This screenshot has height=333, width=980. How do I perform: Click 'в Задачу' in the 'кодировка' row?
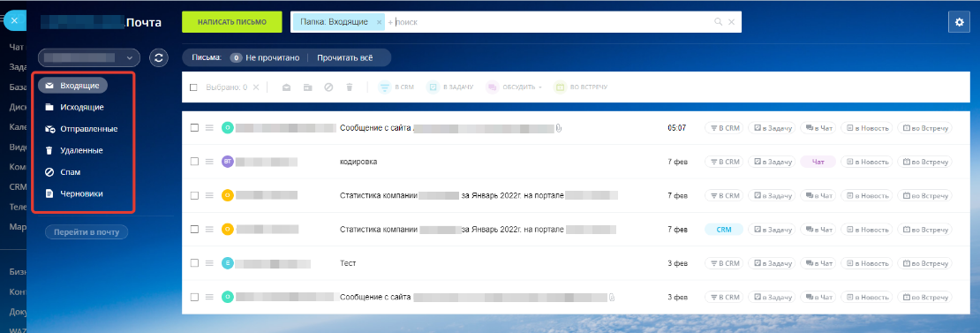(x=772, y=162)
